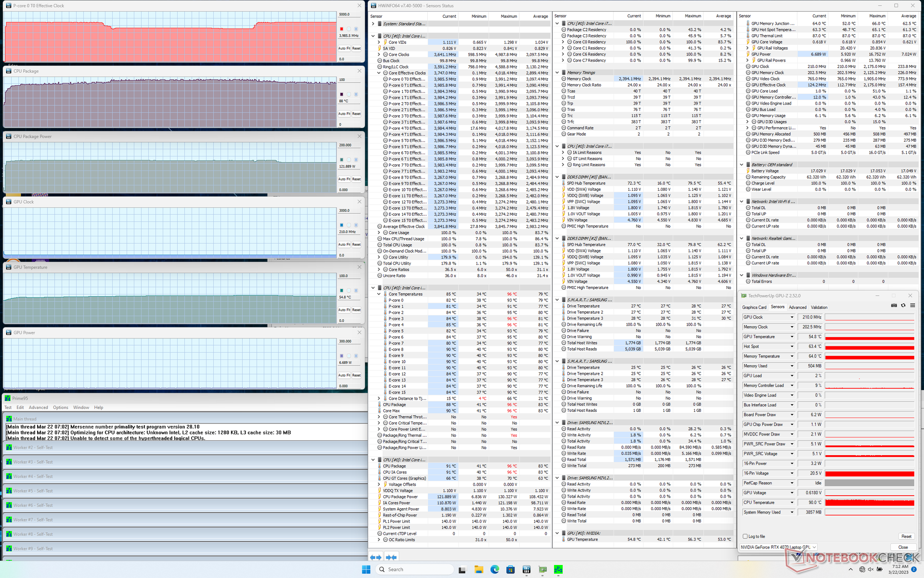Expand System: Standard Sta... sensor group
Image resolution: width=924 pixels, height=578 pixels.
[x=373, y=24]
